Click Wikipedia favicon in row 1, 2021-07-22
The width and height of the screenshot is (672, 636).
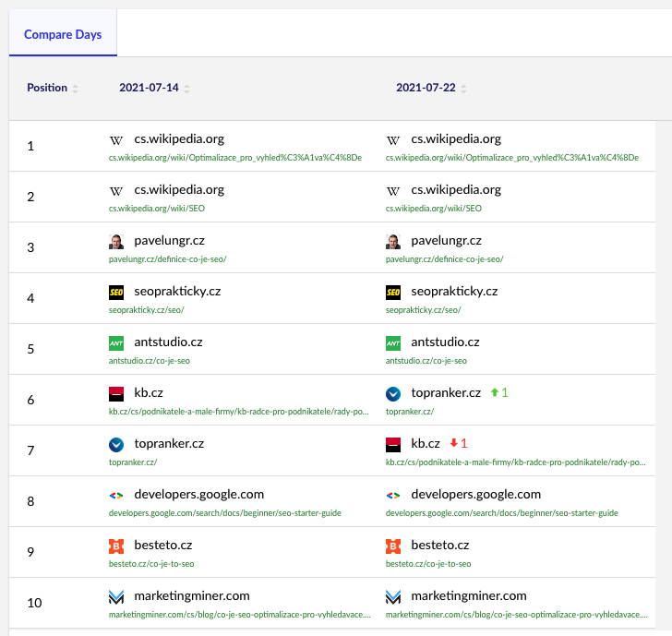pyautogui.click(x=393, y=140)
